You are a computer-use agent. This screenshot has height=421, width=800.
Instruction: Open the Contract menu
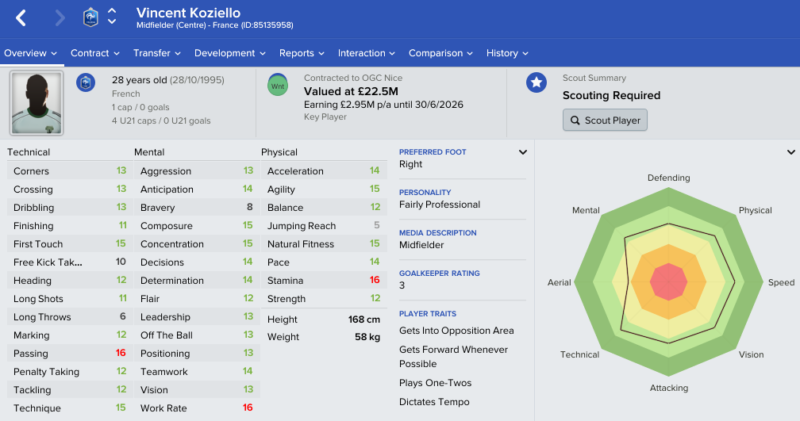[95, 53]
